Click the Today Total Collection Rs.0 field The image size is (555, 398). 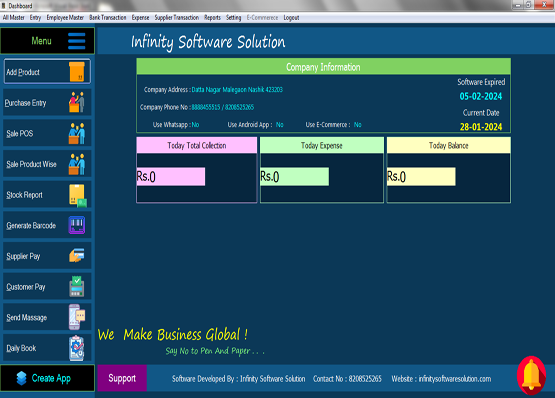click(171, 176)
